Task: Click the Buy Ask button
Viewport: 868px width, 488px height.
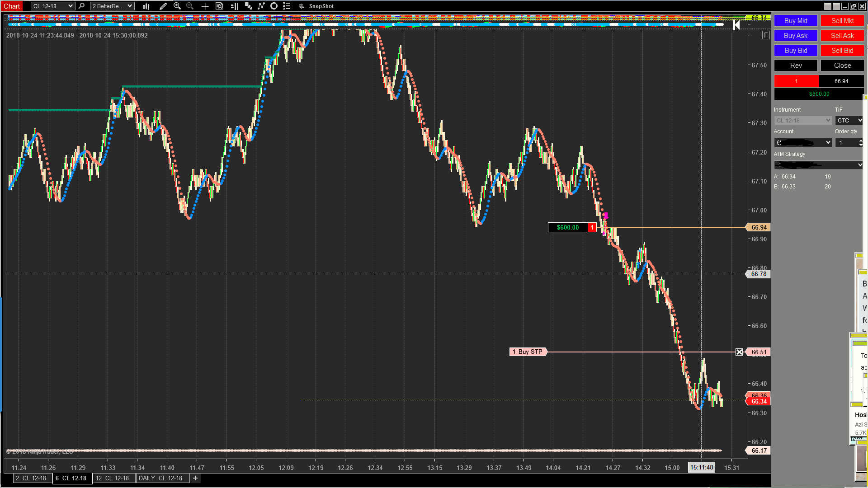Action: tap(796, 36)
